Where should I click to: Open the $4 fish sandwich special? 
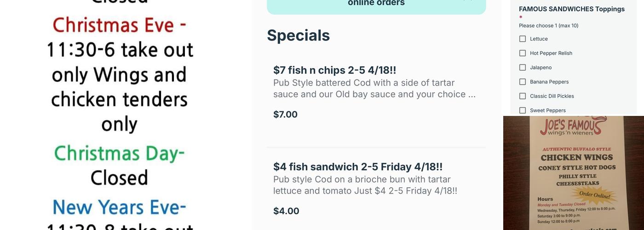(357, 167)
